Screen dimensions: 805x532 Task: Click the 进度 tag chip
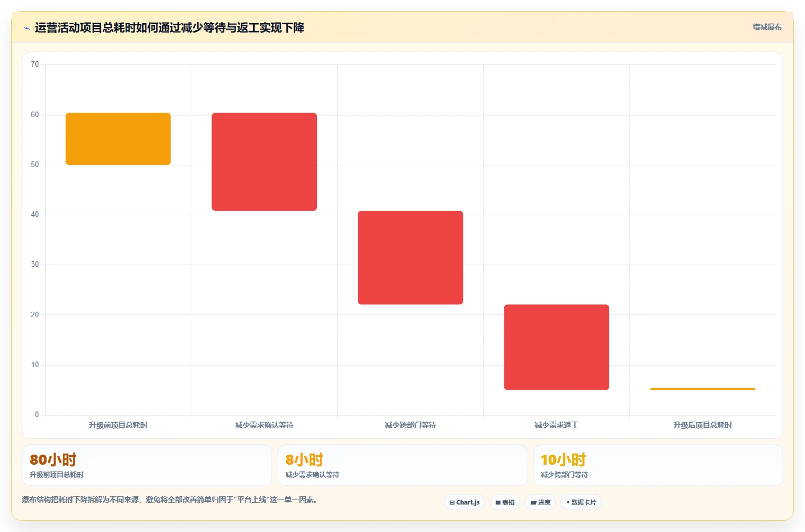point(540,502)
